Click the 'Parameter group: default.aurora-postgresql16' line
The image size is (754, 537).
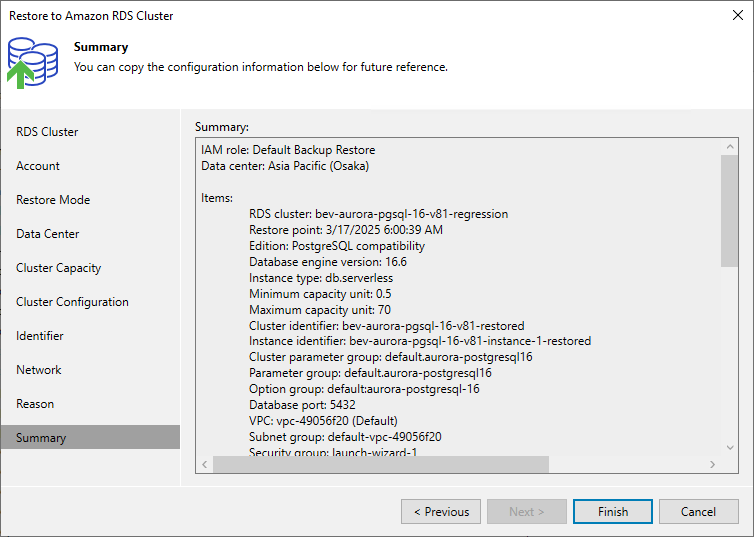pos(370,373)
